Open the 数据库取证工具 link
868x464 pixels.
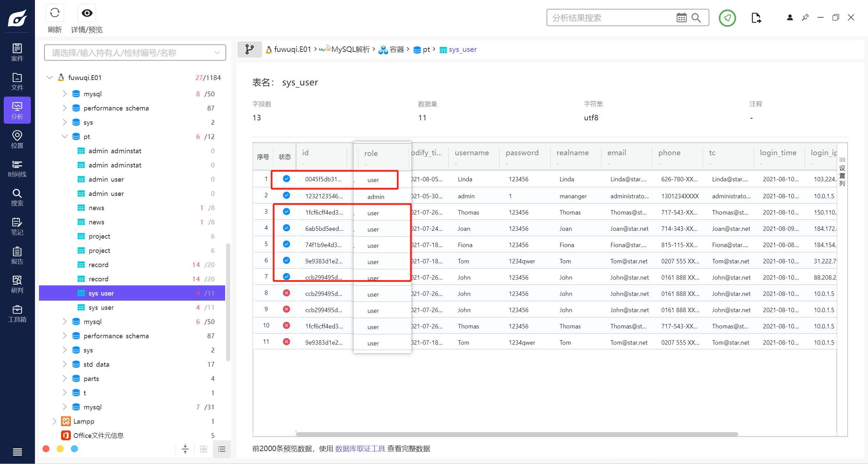coord(360,449)
